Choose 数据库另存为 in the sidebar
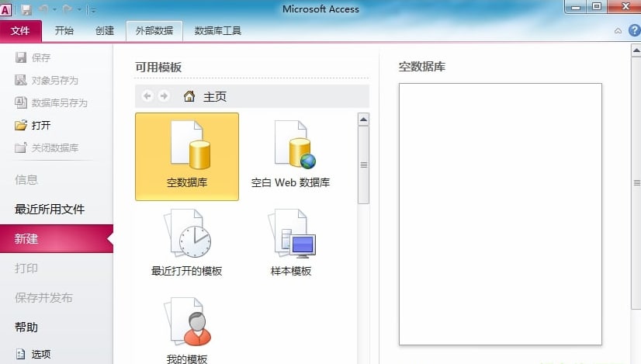The image size is (641, 364). 51,102
